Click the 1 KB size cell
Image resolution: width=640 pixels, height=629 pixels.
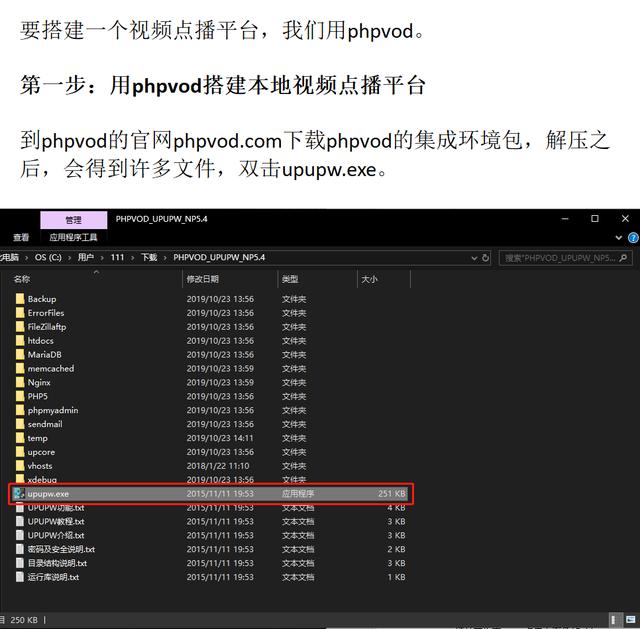396,577
